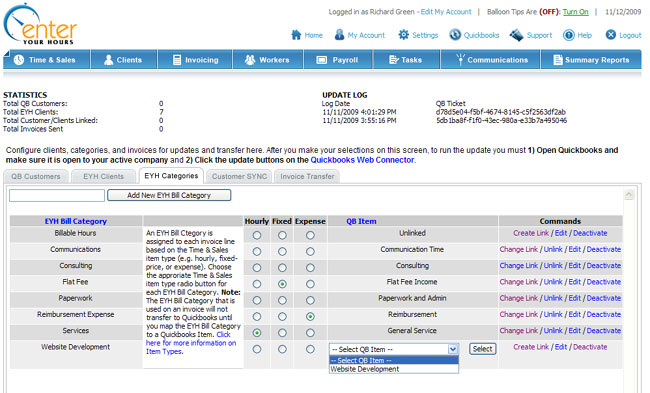This screenshot has height=393, width=650.
Task: Open the Summary Reports menu
Action: (592, 60)
